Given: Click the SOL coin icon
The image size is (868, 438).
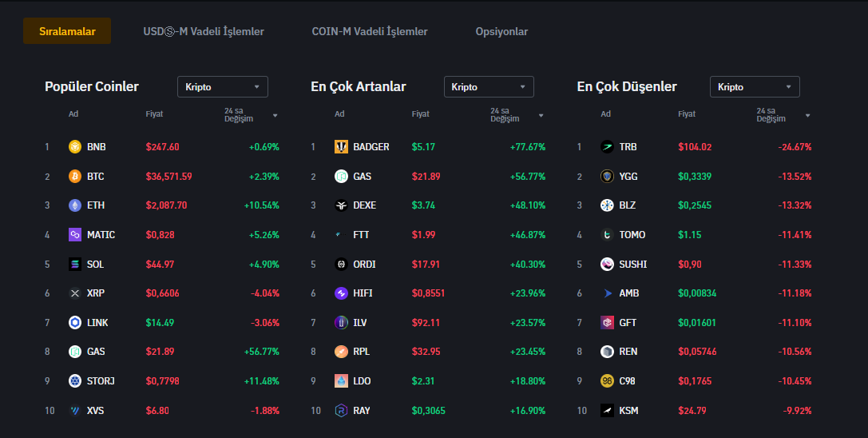Looking at the screenshot, I should (x=75, y=265).
